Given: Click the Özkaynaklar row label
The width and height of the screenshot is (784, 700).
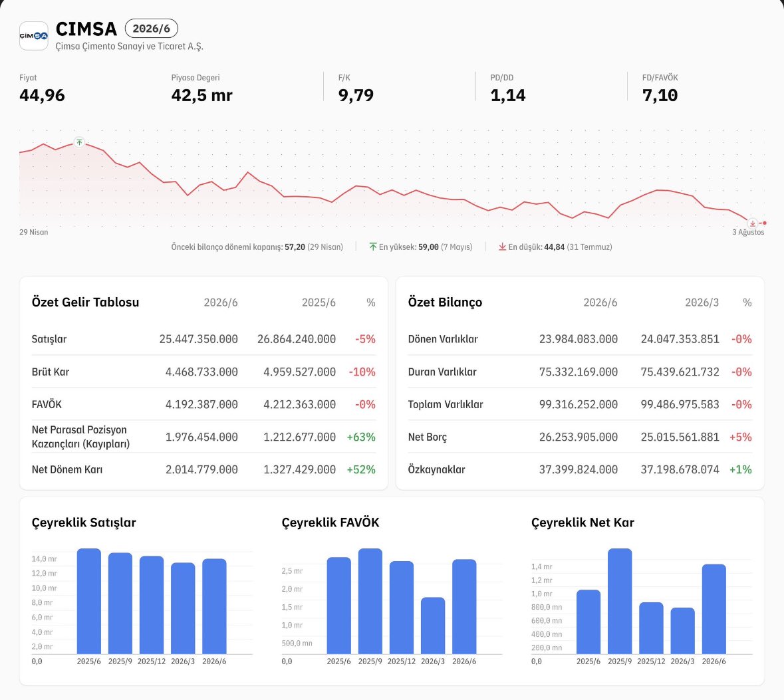Looking at the screenshot, I should coord(436,469).
